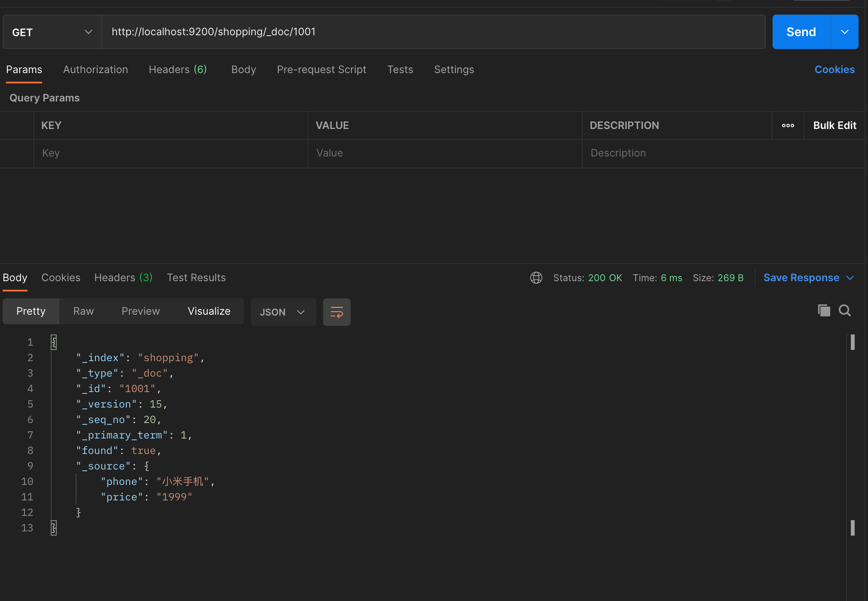
Task: Click the Status 200 OK text
Action: click(587, 278)
